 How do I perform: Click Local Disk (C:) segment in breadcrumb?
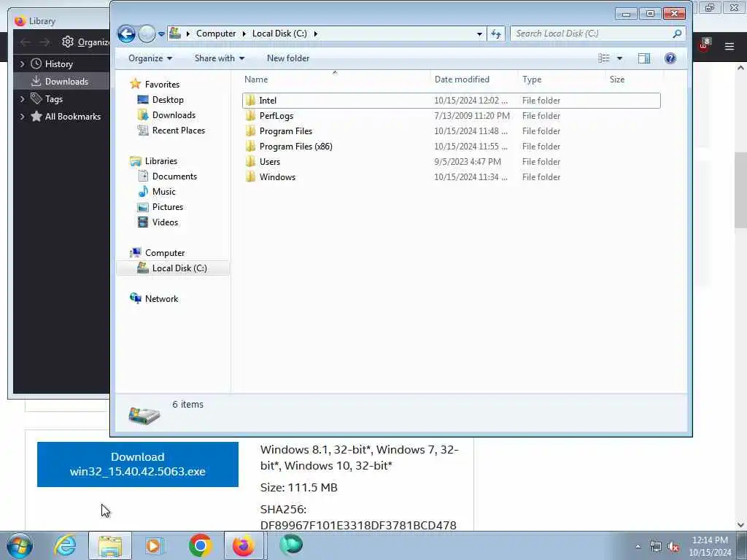pos(279,34)
